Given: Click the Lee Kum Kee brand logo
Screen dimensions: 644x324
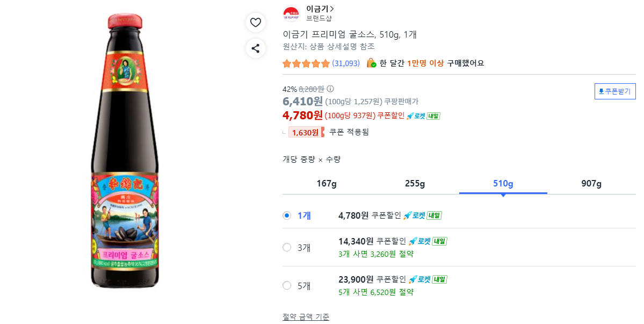Looking at the screenshot, I should [291, 14].
